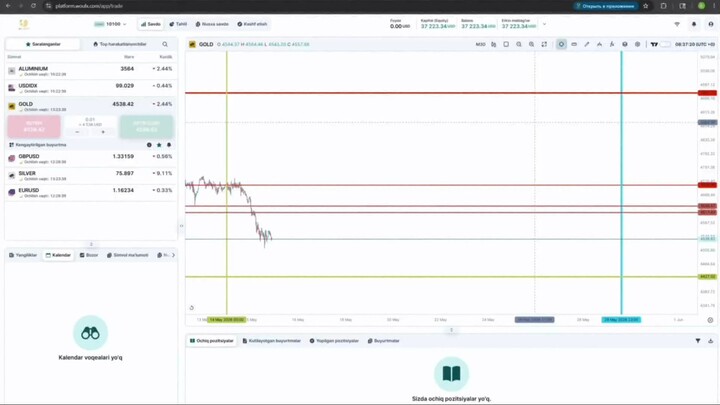Open the notifications bell in header

tap(694, 24)
